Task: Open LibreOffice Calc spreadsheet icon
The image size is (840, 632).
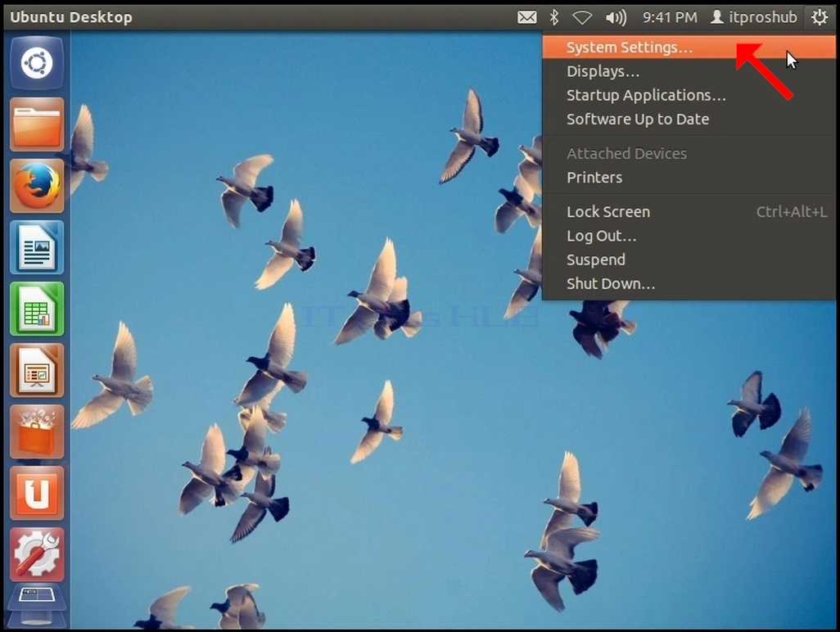Action: [x=37, y=309]
